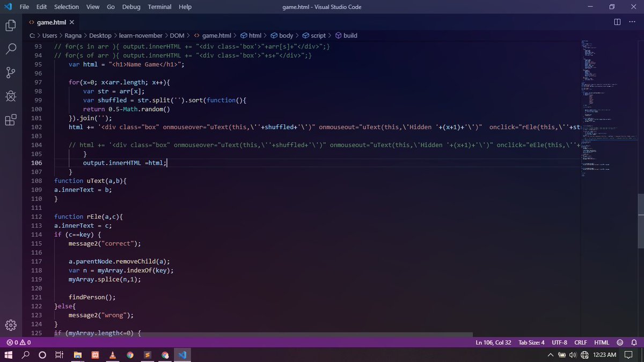Click the game.html breadcrumb segment
Image resolution: width=644 pixels, height=362 pixels.
coord(216,35)
